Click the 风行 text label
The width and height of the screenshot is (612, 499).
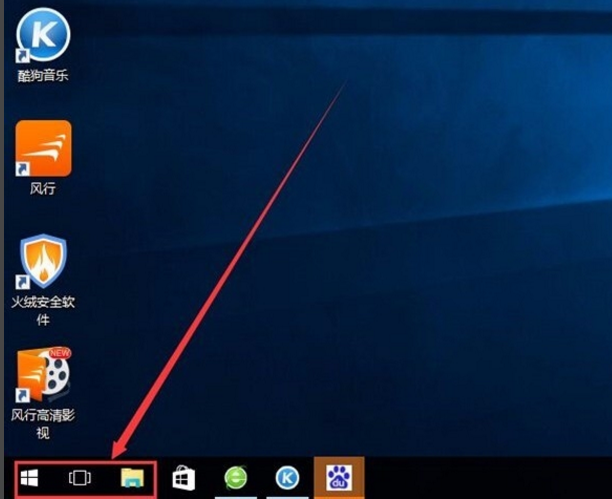[x=43, y=188]
